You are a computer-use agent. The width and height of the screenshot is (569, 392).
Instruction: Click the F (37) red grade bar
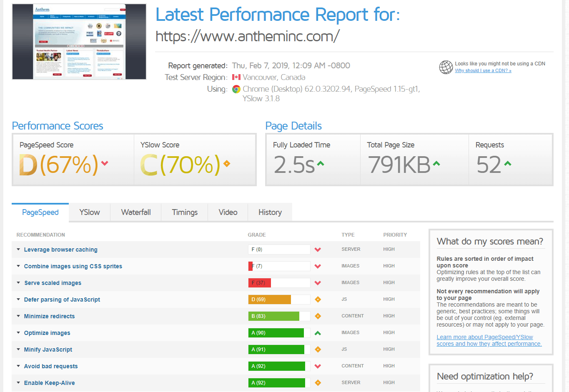[279, 283]
